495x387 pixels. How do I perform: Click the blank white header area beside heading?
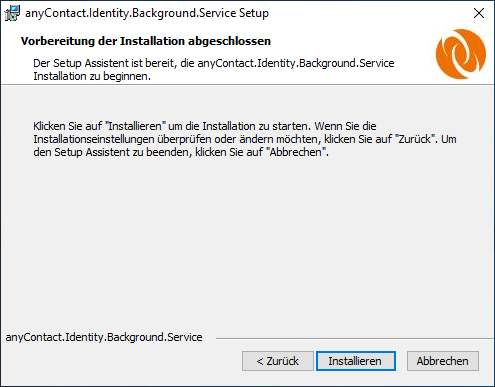350,41
